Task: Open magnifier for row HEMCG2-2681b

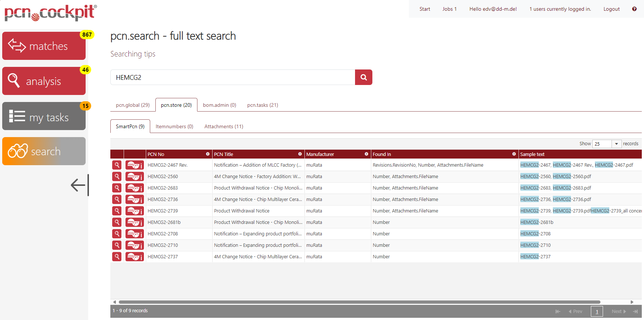Action: point(117,222)
